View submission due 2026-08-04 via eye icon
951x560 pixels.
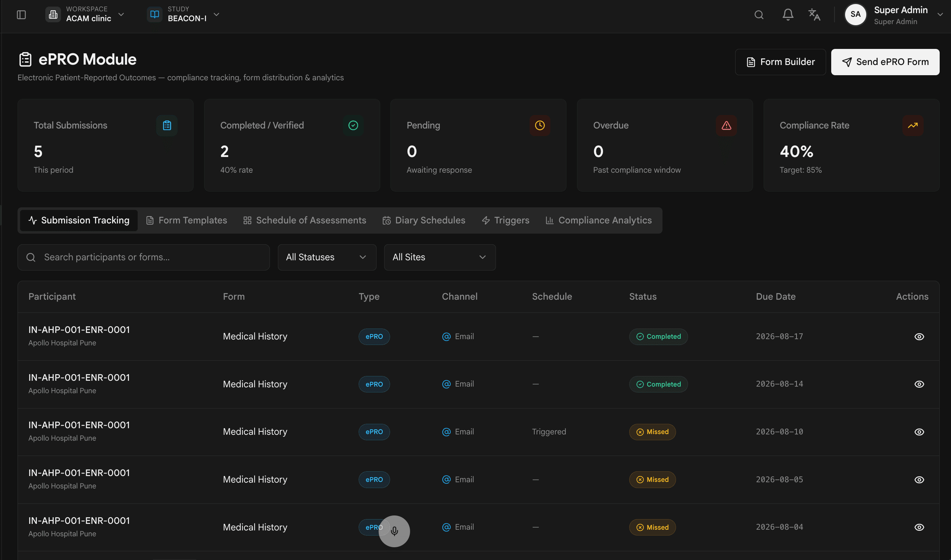919,527
